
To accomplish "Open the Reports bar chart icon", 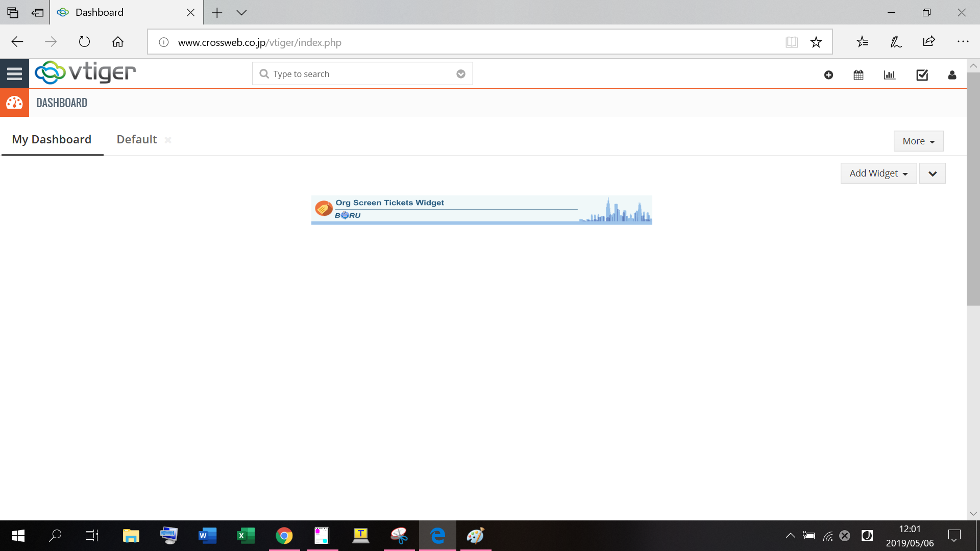I will [890, 75].
